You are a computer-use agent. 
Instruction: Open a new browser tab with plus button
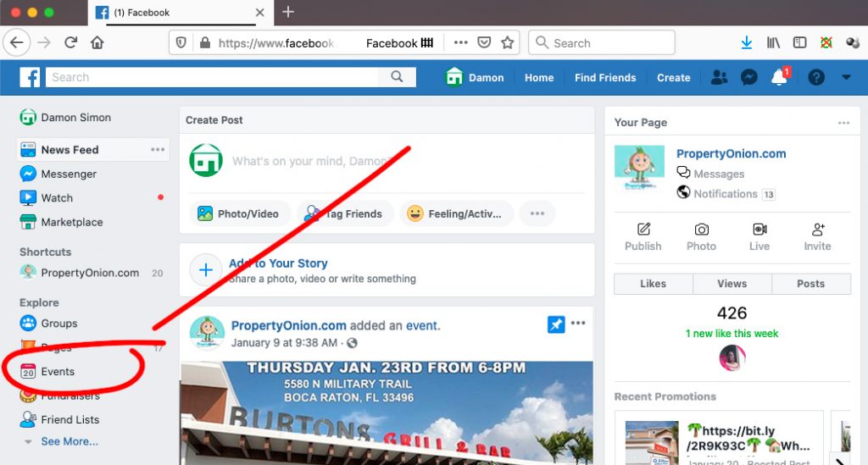[288, 12]
